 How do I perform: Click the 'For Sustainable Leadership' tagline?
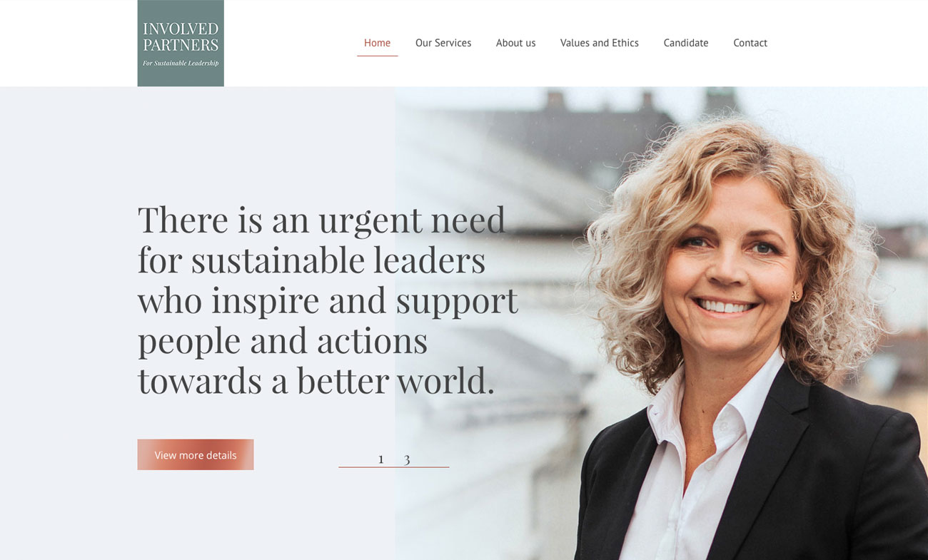pyautogui.click(x=181, y=63)
